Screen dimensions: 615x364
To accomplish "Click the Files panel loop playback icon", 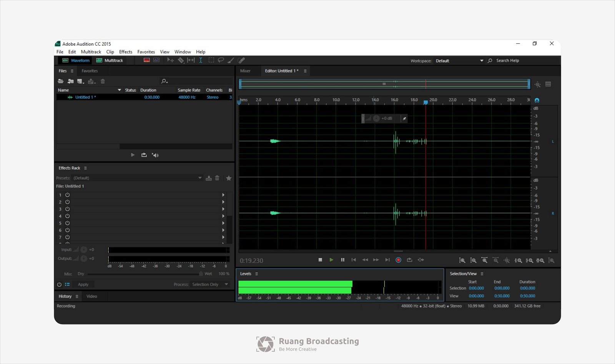I will click(x=144, y=155).
